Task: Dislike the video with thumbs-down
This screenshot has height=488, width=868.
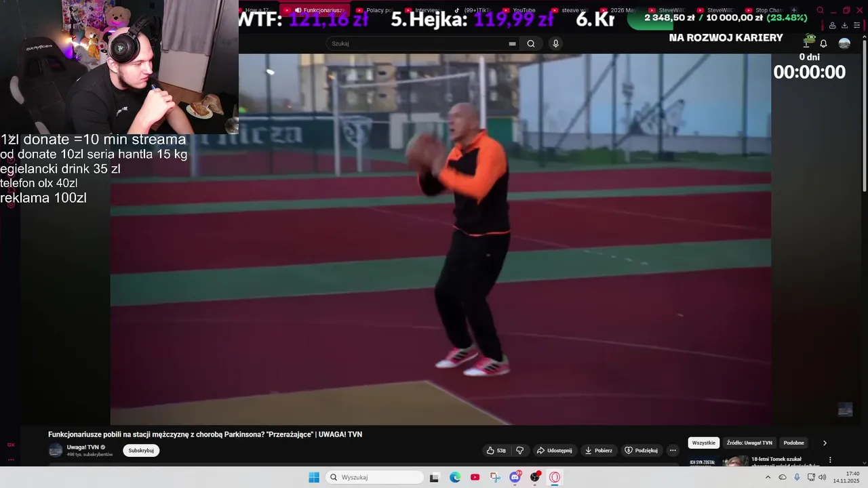Action: (x=520, y=450)
